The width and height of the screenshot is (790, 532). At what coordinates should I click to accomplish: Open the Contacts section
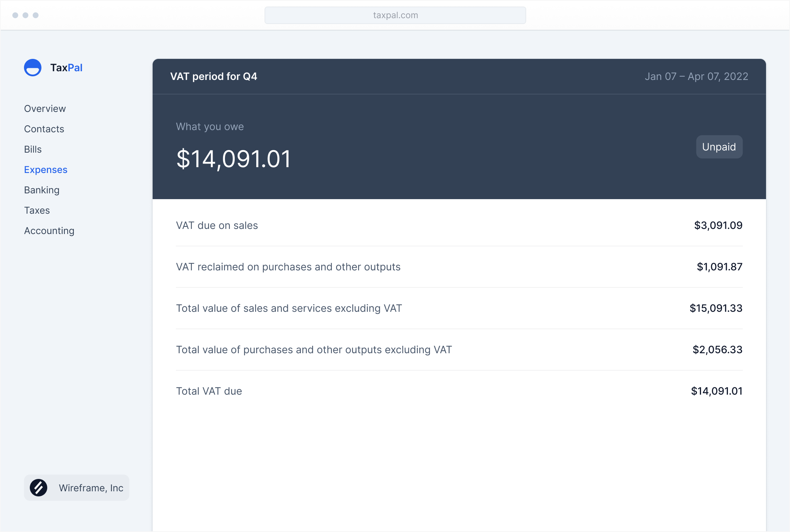coord(44,129)
